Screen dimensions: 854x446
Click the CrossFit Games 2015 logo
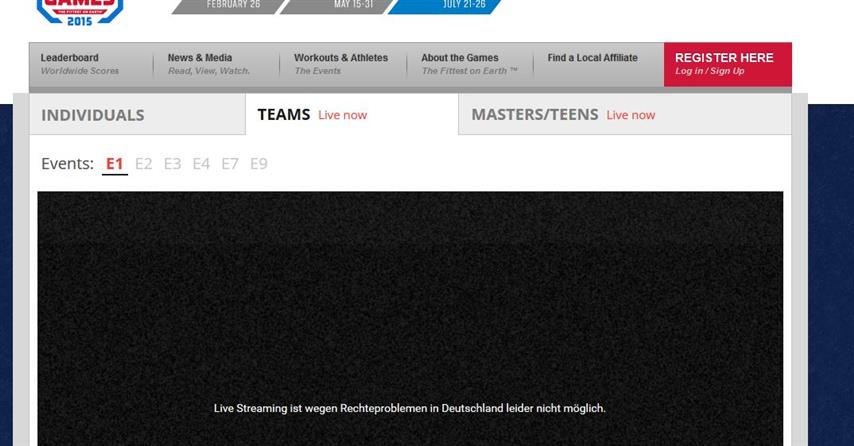tap(80, 12)
